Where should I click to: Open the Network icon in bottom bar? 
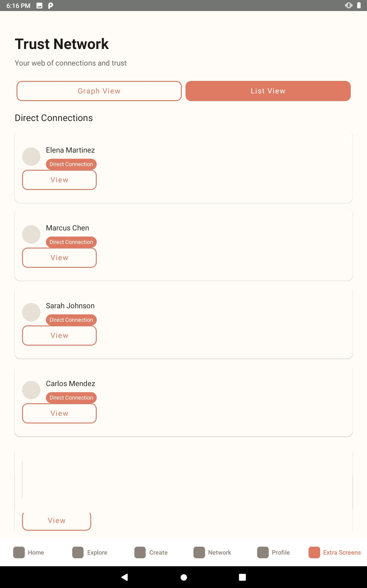click(x=199, y=552)
